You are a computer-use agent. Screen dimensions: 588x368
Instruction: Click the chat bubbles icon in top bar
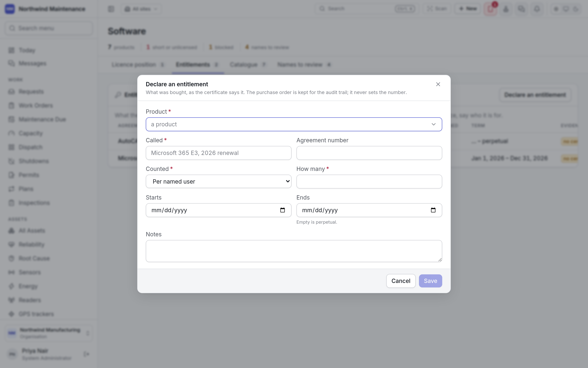521,9
